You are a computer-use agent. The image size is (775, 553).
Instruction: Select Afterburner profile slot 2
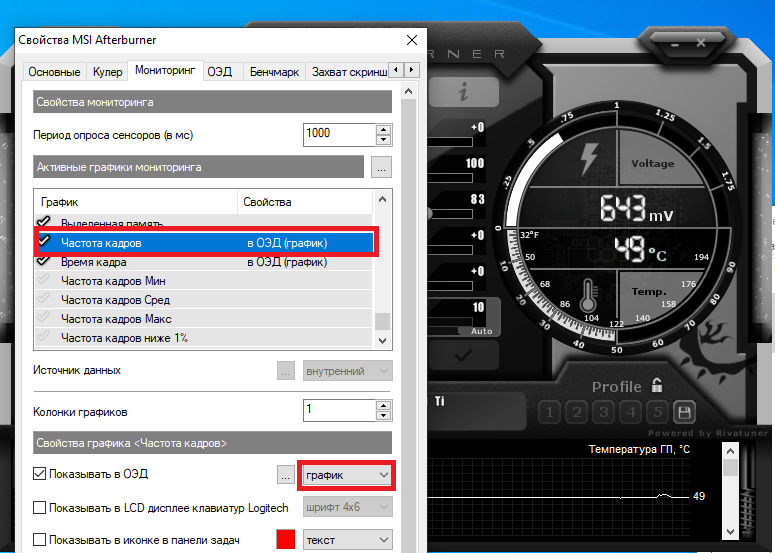pyautogui.click(x=577, y=412)
